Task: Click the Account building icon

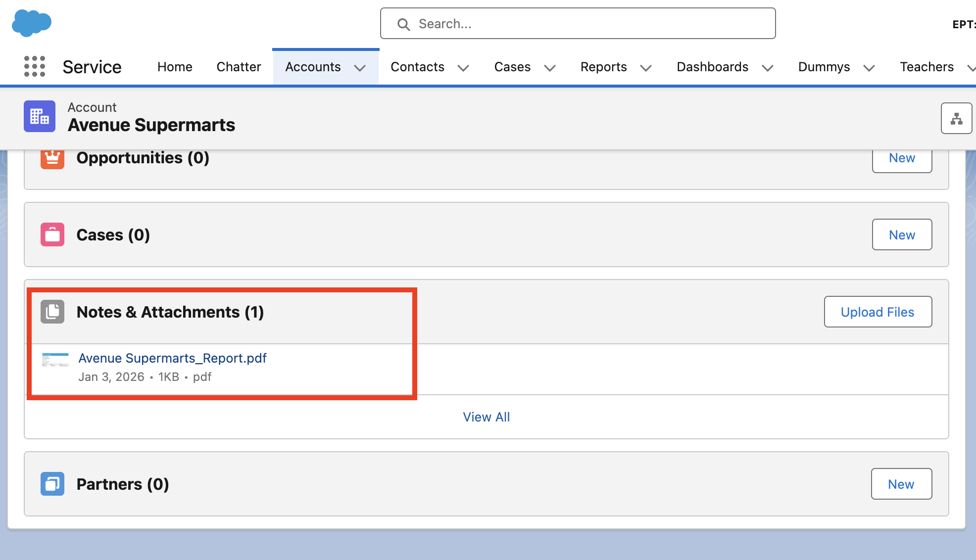Action: pyautogui.click(x=40, y=117)
